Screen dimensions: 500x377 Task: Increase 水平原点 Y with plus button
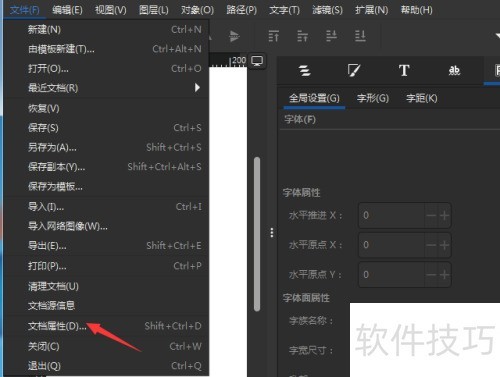pos(444,275)
